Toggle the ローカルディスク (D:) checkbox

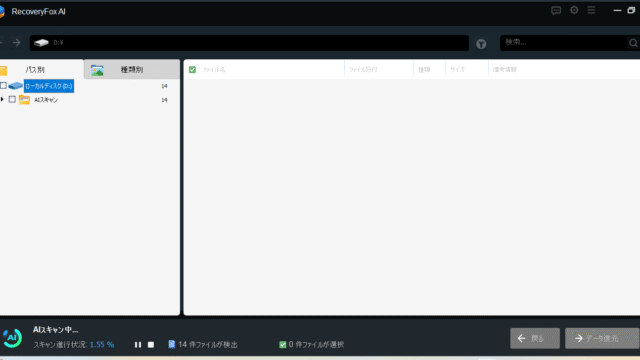click(3, 85)
